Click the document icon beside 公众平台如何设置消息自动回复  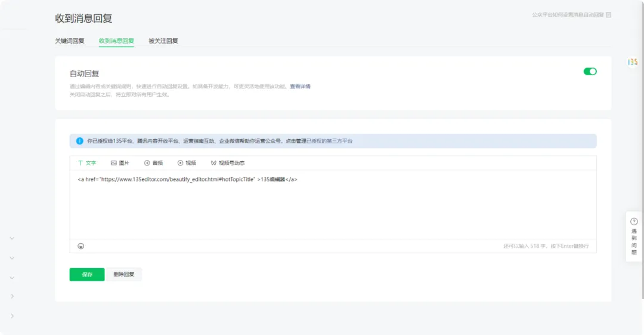(609, 15)
